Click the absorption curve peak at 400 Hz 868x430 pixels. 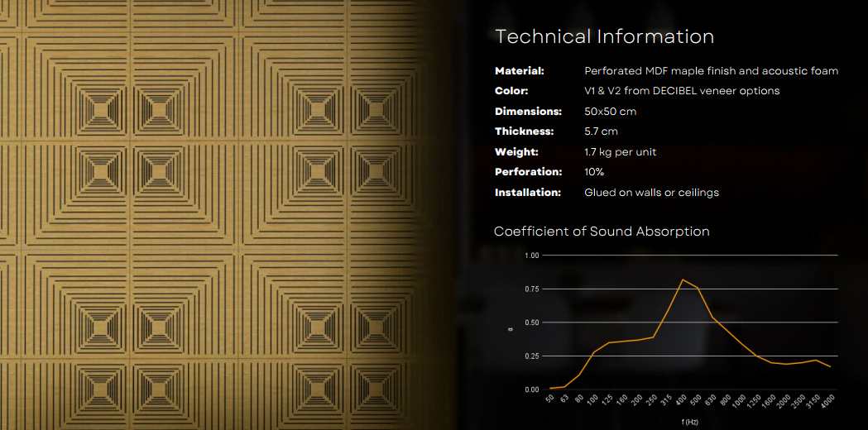(682, 279)
